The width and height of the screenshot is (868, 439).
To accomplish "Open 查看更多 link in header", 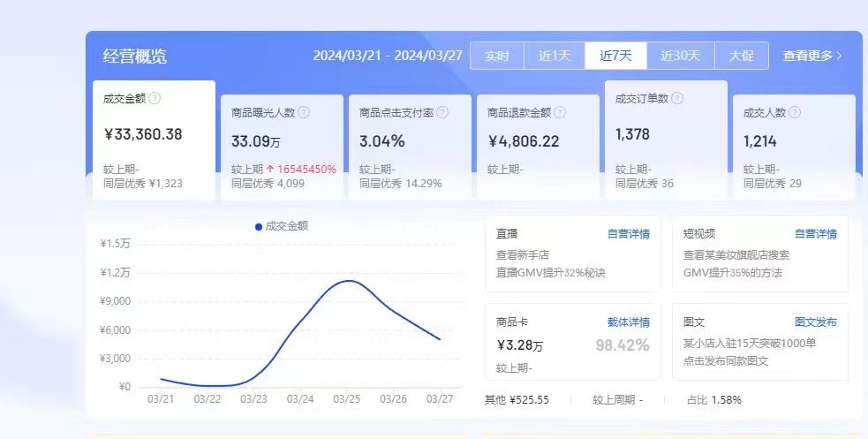I will [x=812, y=56].
